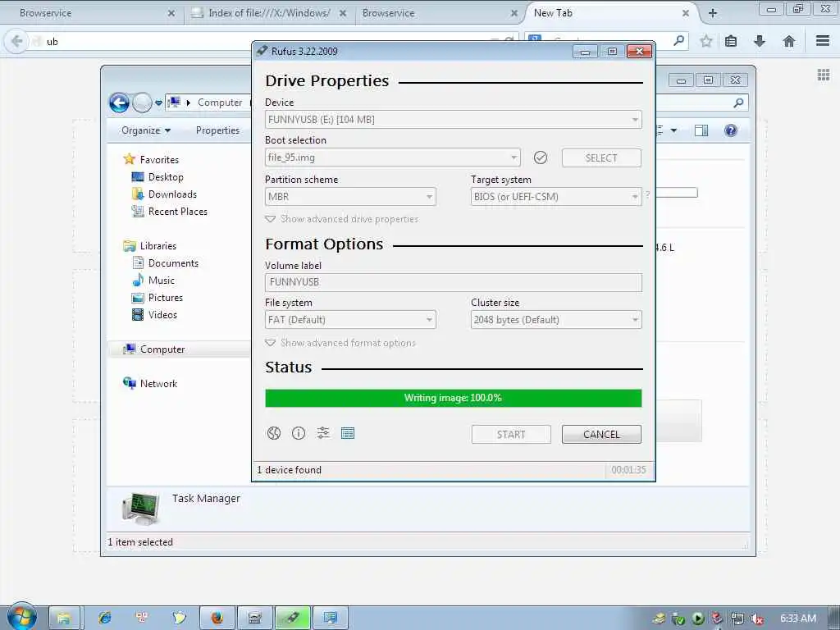Click the checksum checkmark icon beside Boot selection
840x630 pixels.
tap(541, 157)
